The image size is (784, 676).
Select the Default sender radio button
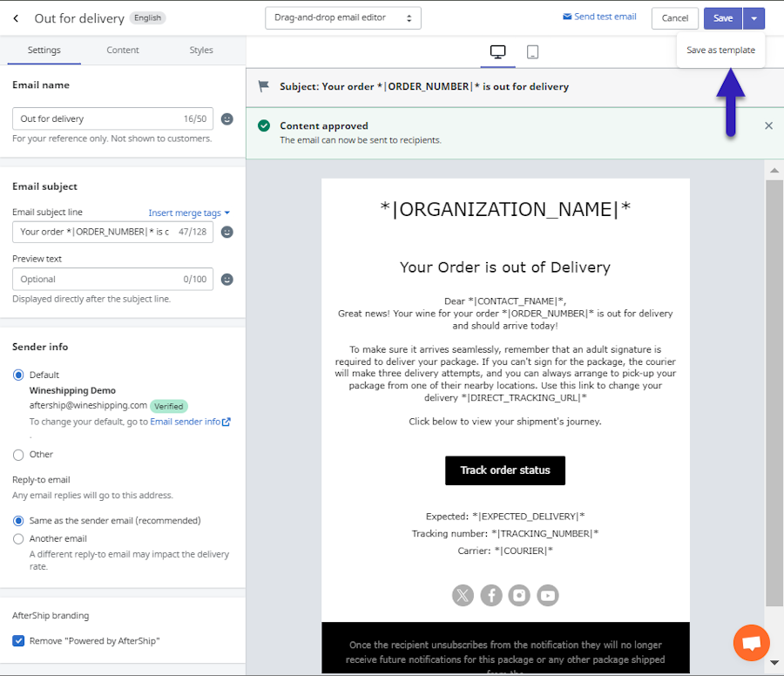click(18, 375)
